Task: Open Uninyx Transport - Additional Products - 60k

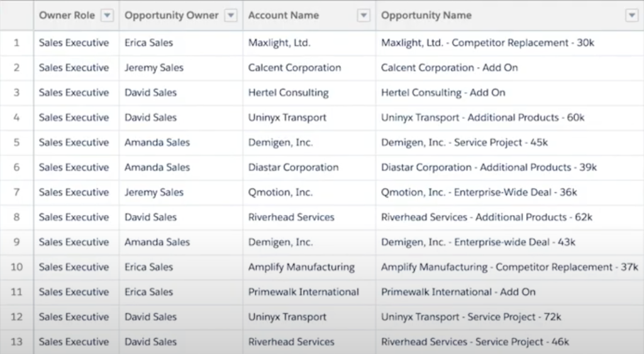Action: (x=482, y=118)
